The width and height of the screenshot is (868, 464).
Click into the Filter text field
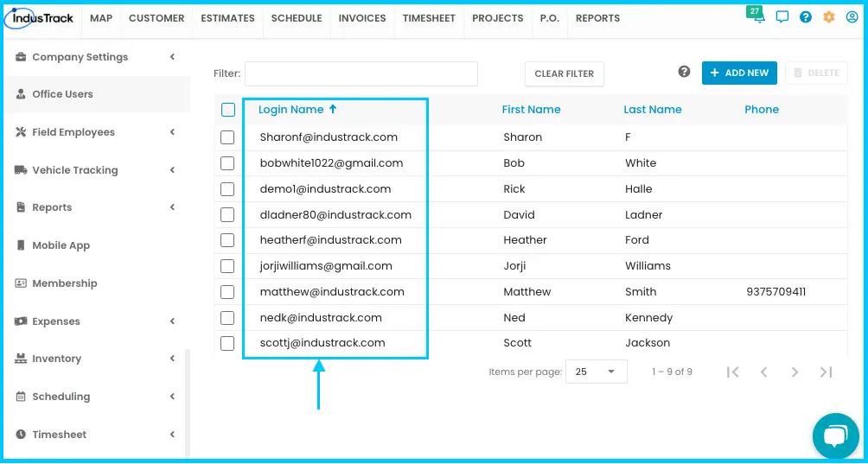[361, 73]
